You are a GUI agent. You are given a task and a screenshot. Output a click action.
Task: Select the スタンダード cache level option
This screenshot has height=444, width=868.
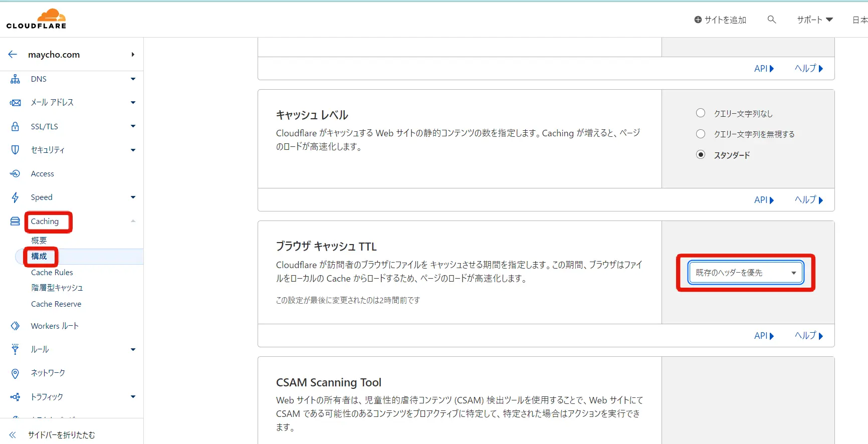click(701, 155)
